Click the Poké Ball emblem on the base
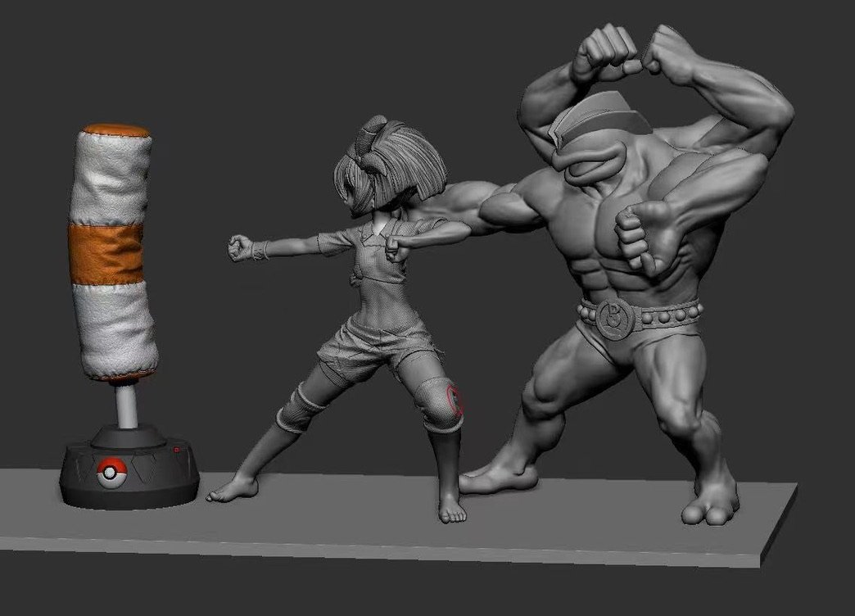 click(107, 473)
